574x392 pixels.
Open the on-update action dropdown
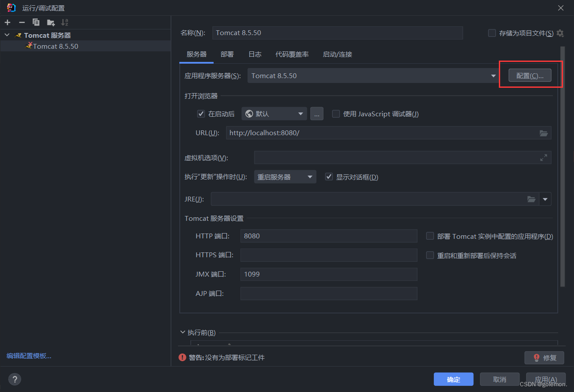click(285, 177)
